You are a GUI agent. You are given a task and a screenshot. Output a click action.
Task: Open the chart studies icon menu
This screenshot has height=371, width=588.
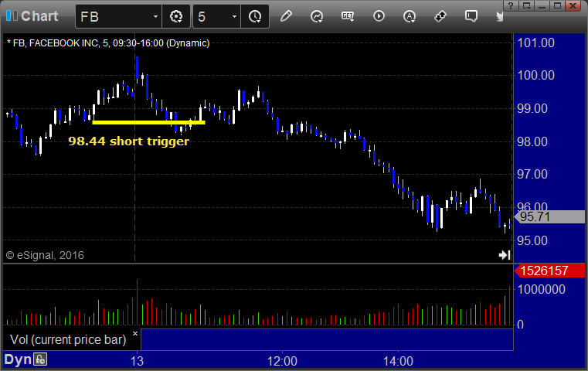tap(317, 16)
